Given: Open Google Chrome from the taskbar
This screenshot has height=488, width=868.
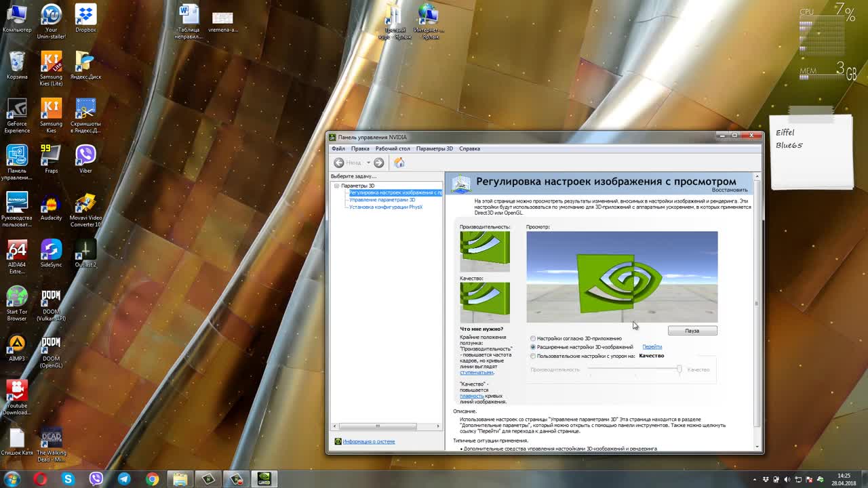Looking at the screenshot, I should 152,479.
